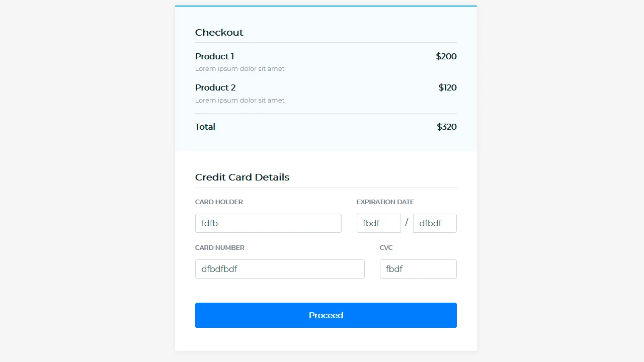The height and width of the screenshot is (362, 644).
Task: Select the CARD NUMBER text box
Action: 280,269
